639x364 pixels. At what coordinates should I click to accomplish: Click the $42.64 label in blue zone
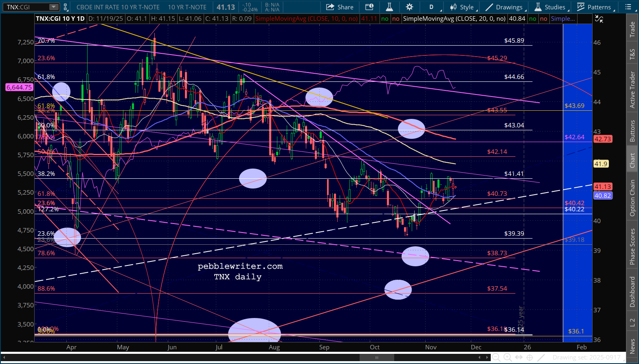pyautogui.click(x=574, y=137)
